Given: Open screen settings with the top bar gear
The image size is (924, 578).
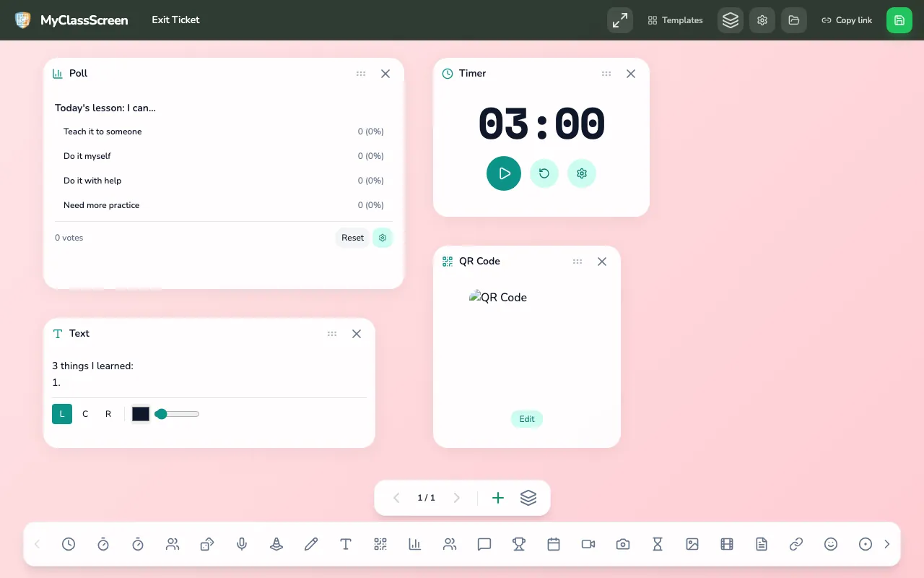Looking at the screenshot, I should coord(762,20).
